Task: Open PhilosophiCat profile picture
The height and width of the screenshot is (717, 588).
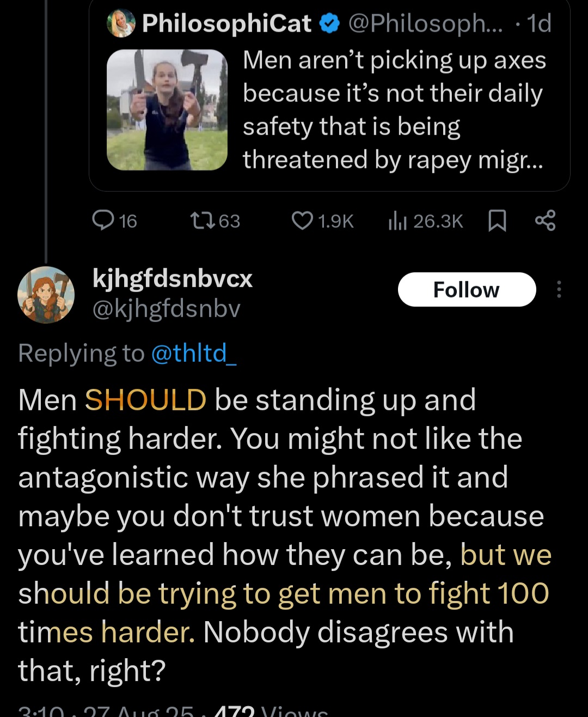Action: coord(121,24)
